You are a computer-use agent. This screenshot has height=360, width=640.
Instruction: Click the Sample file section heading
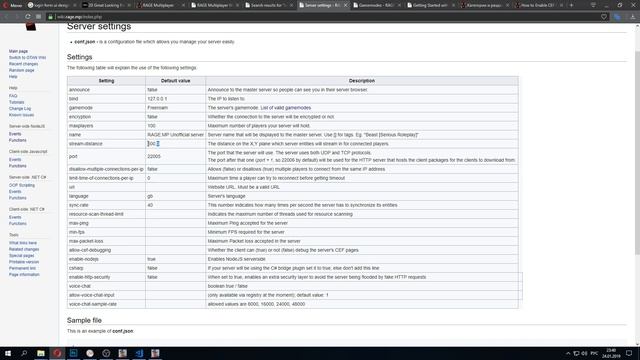84,320
